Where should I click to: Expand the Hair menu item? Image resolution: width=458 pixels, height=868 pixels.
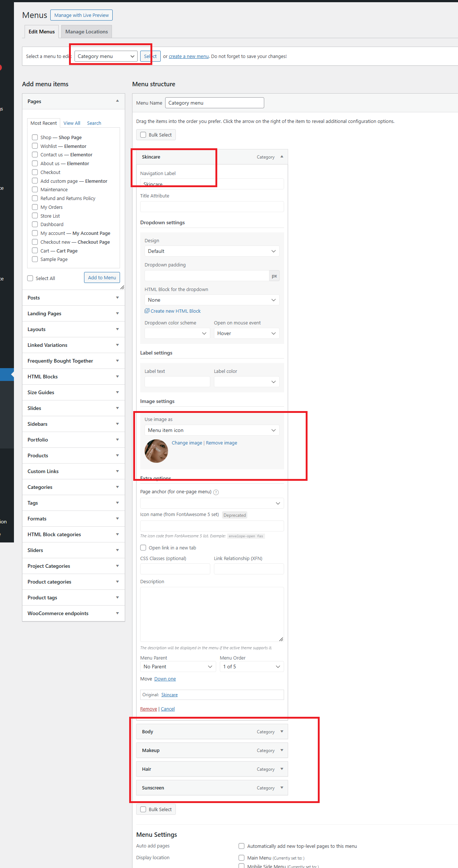click(x=282, y=769)
